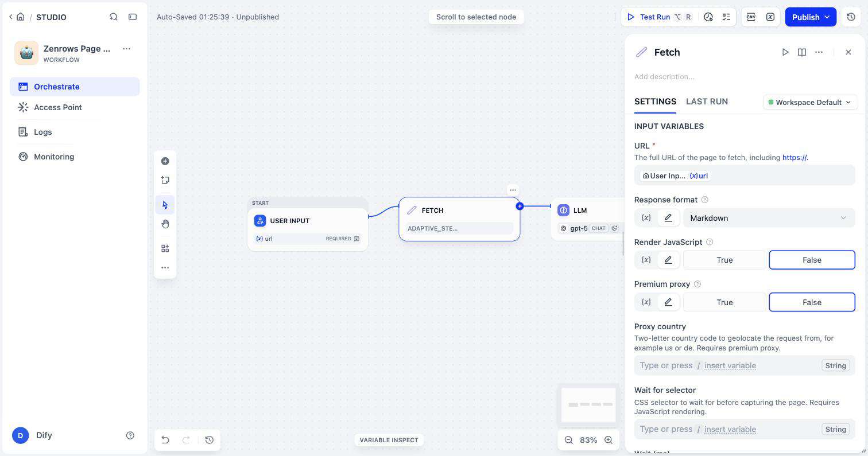Open the Workspace Default dropdown
The width and height of the screenshot is (868, 456).
coord(810,102)
